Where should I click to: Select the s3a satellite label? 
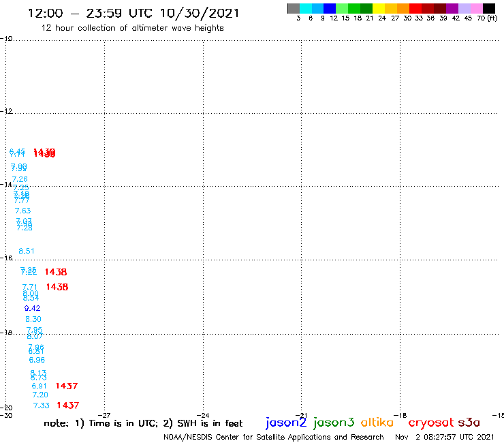469,423
